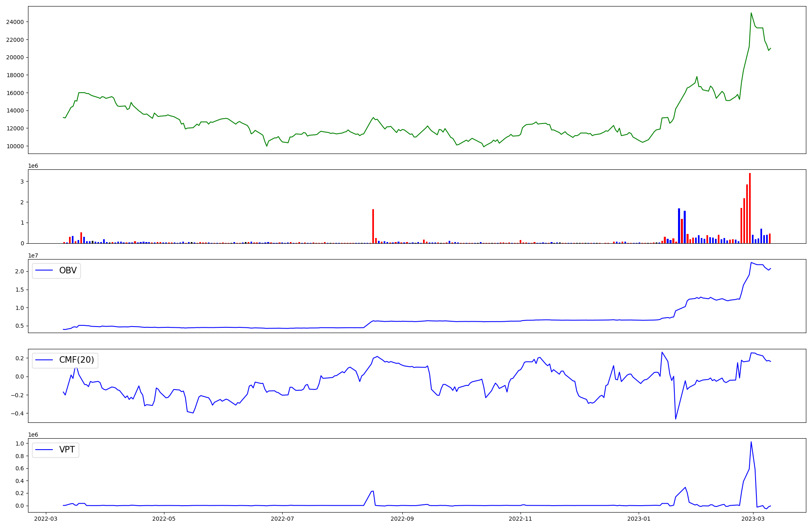Click the VPT legend label
The width and height of the screenshot is (812, 528).
click(67, 450)
